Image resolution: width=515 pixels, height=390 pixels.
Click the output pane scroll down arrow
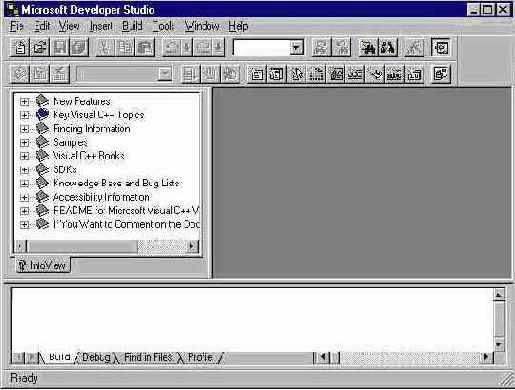point(499,344)
